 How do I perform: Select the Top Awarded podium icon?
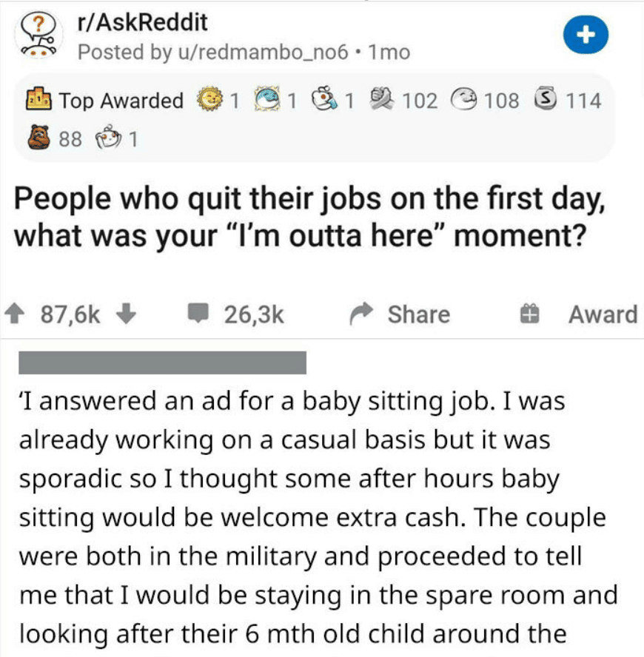tap(38, 99)
